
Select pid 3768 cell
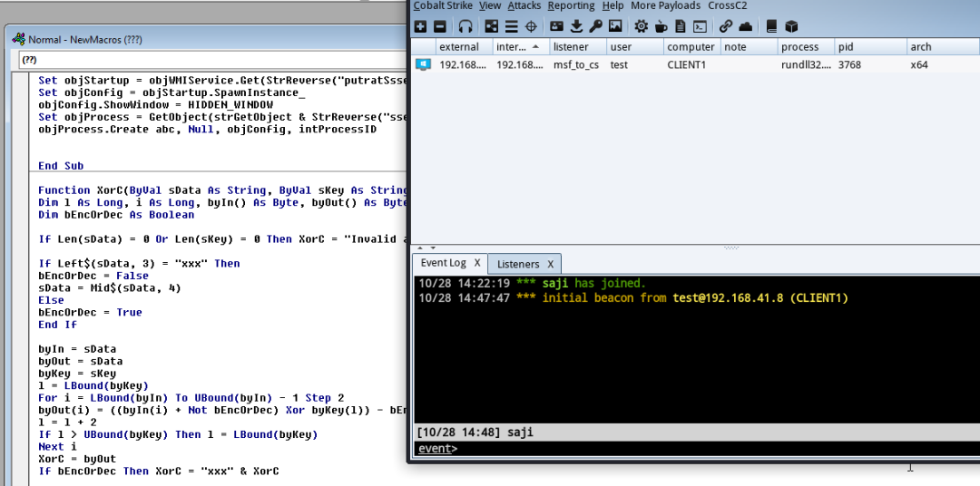point(870,64)
